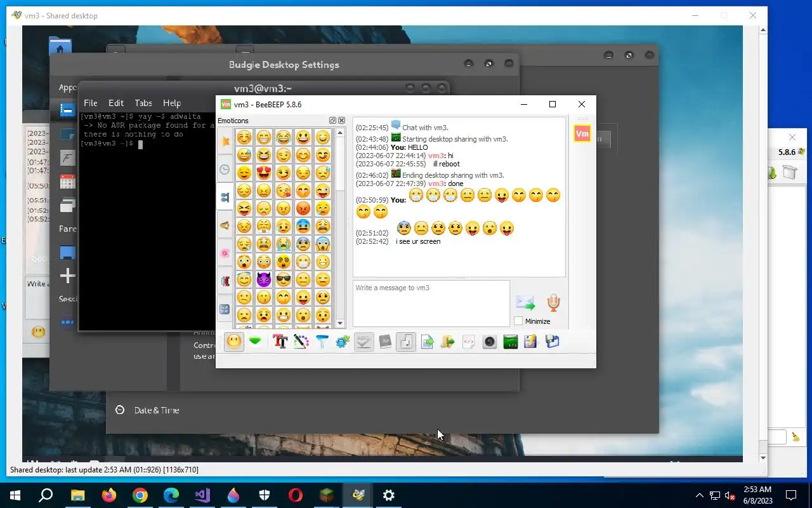Launch Firefox from taskbar

(x=109, y=495)
